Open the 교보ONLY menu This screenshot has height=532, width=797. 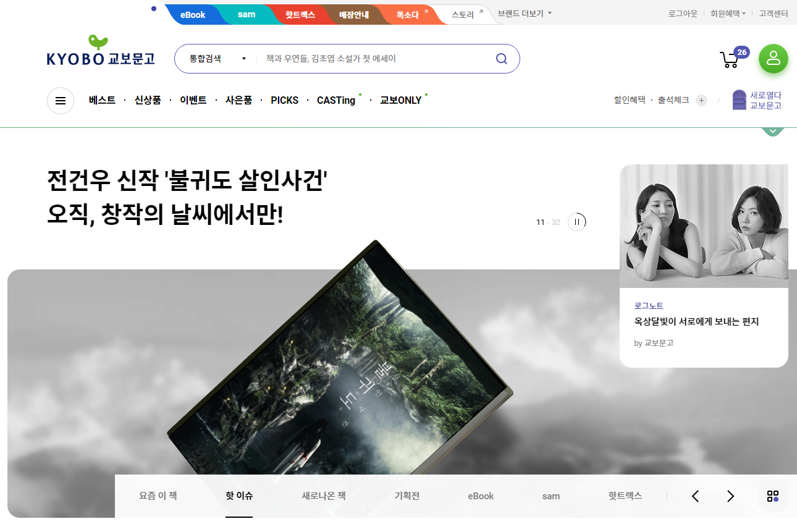click(401, 100)
